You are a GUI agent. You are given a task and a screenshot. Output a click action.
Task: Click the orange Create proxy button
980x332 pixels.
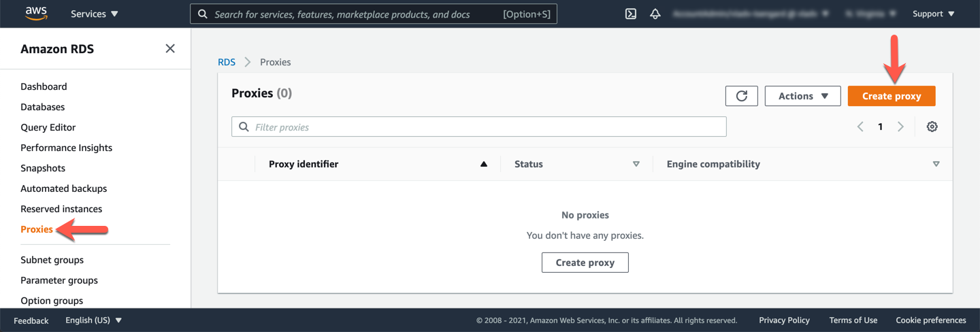891,96
